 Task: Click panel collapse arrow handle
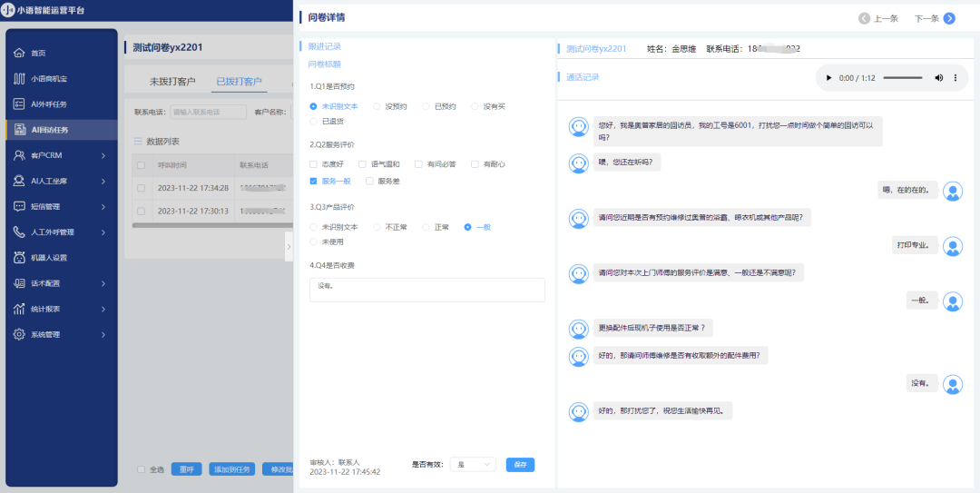(289, 247)
